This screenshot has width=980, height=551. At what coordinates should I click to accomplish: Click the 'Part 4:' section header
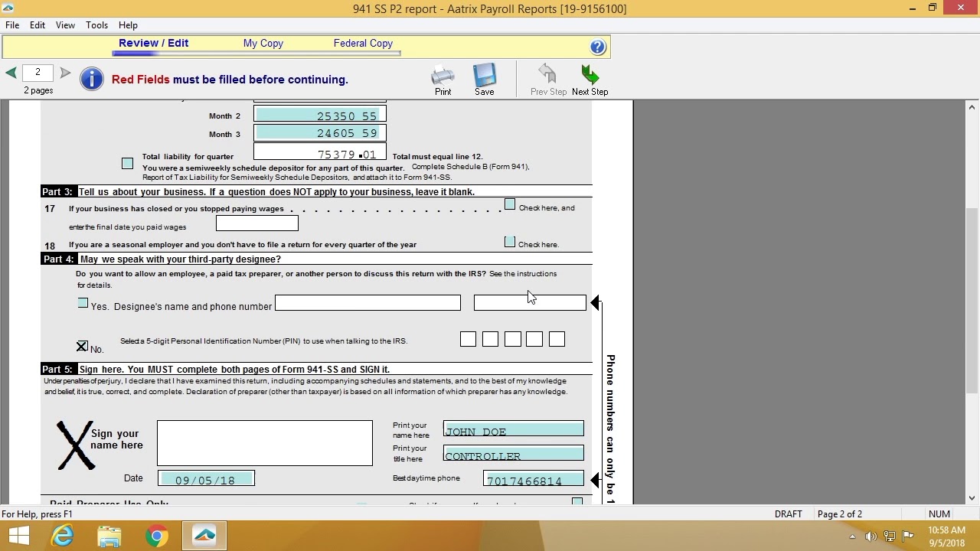58,259
